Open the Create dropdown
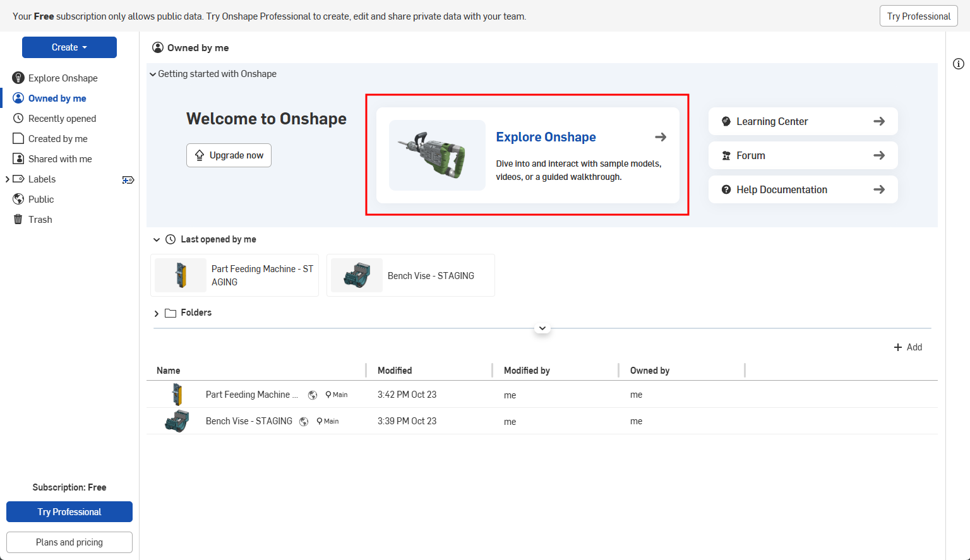970x560 pixels. point(69,47)
